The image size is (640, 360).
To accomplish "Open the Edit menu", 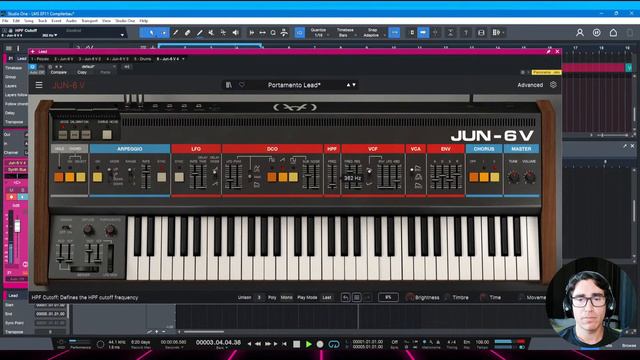I will pos(16,20).
